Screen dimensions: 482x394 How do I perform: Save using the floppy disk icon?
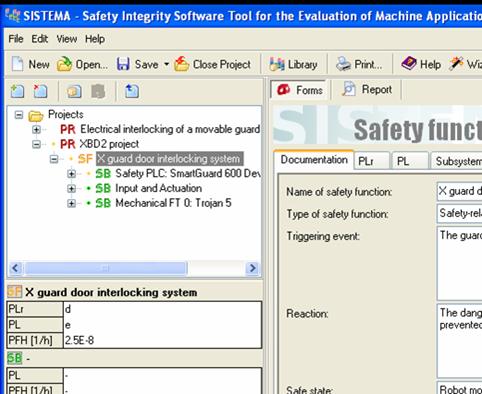[123, 64]
